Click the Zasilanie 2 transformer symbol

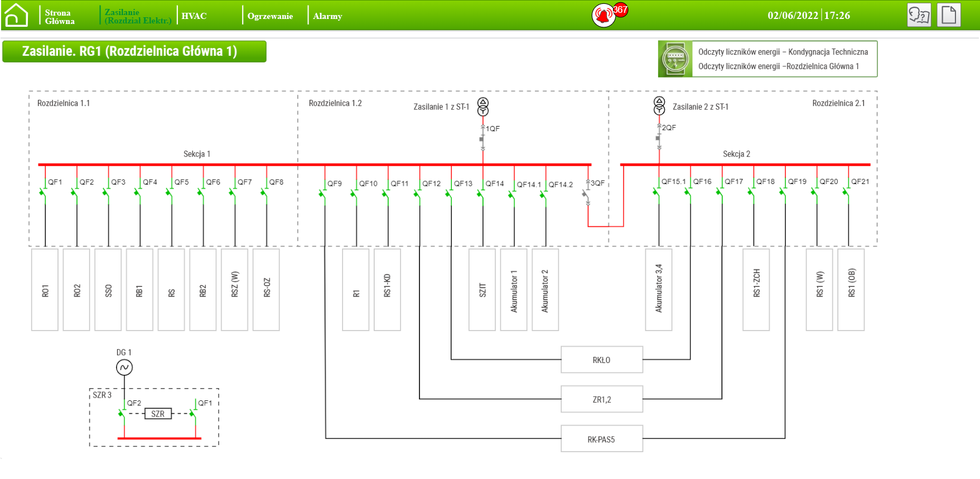tap(659, 105)
